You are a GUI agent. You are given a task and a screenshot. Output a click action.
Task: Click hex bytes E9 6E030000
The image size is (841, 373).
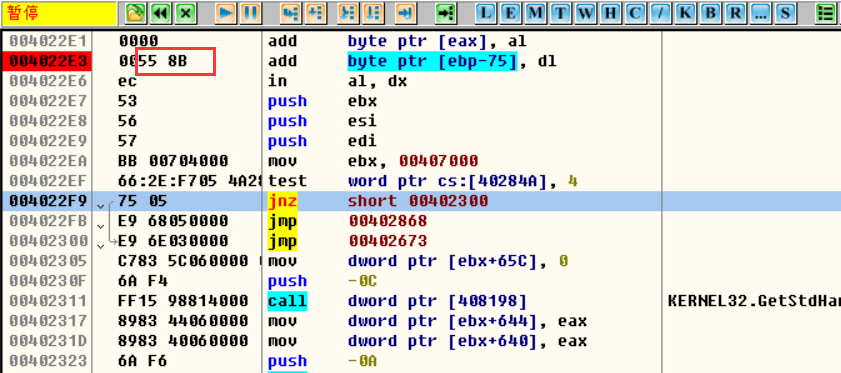(x=173, y=241)
